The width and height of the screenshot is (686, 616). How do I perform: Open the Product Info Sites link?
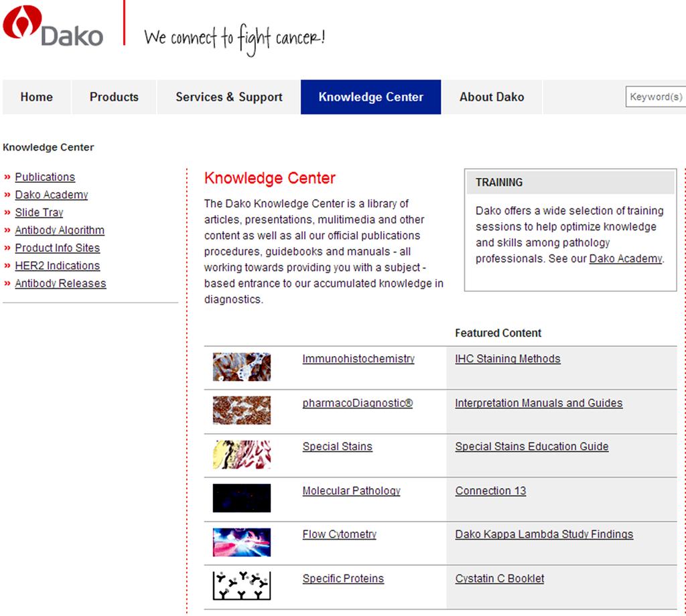(x=58, y=248)
